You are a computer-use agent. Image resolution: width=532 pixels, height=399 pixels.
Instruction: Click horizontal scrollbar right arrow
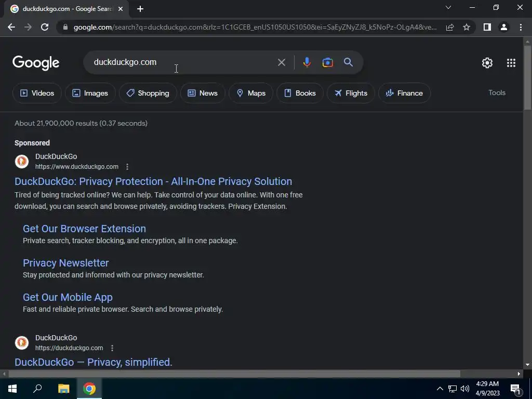click(519, 374)
